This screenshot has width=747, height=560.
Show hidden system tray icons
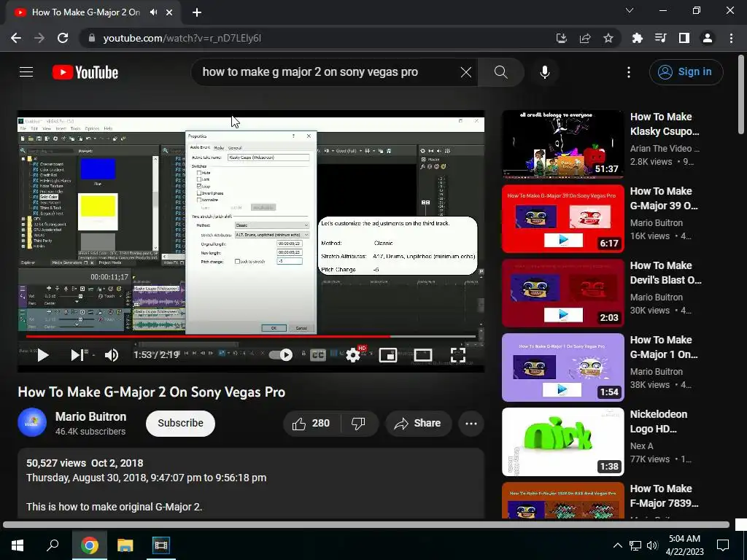(x=617, y=545)
